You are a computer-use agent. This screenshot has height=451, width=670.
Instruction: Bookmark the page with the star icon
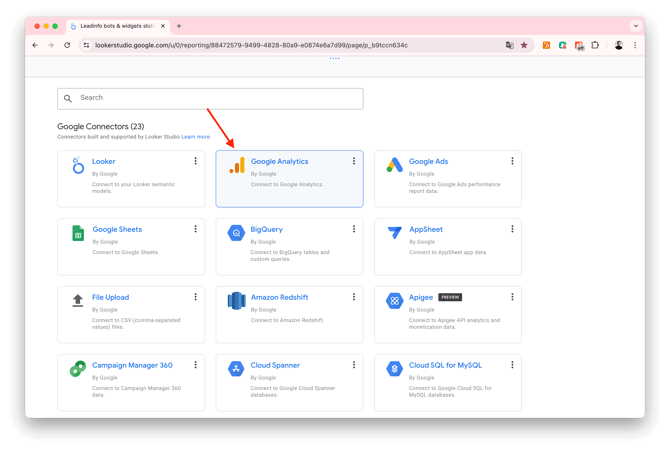pos(524,45)
